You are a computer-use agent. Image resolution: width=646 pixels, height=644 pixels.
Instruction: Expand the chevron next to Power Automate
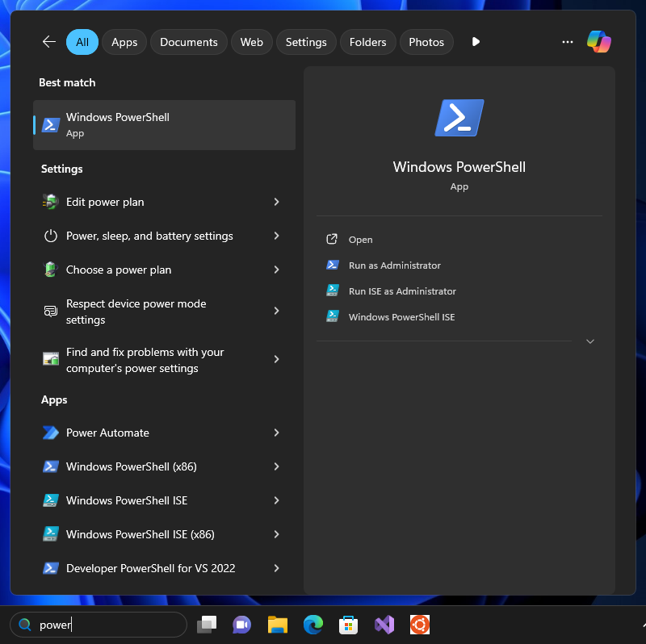[x=277, y=433]
